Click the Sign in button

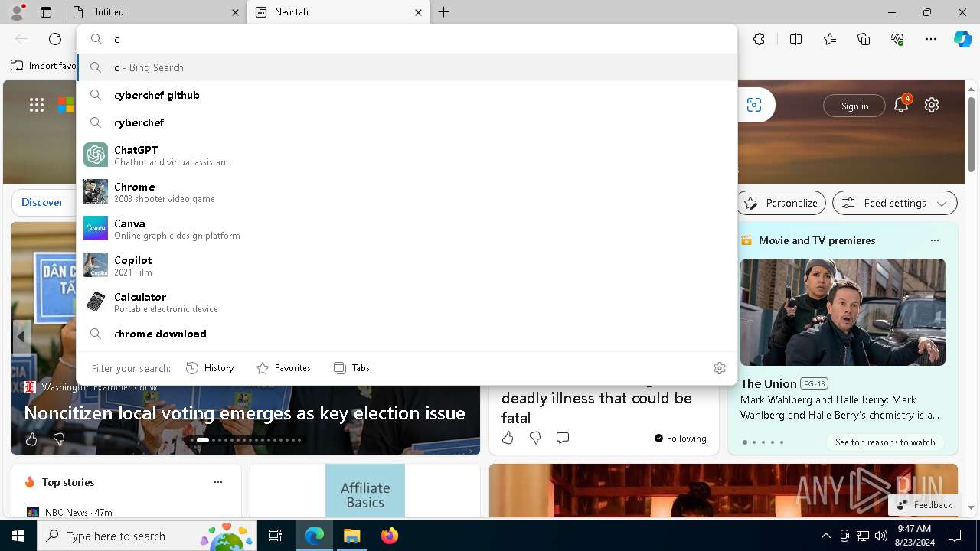854,106
